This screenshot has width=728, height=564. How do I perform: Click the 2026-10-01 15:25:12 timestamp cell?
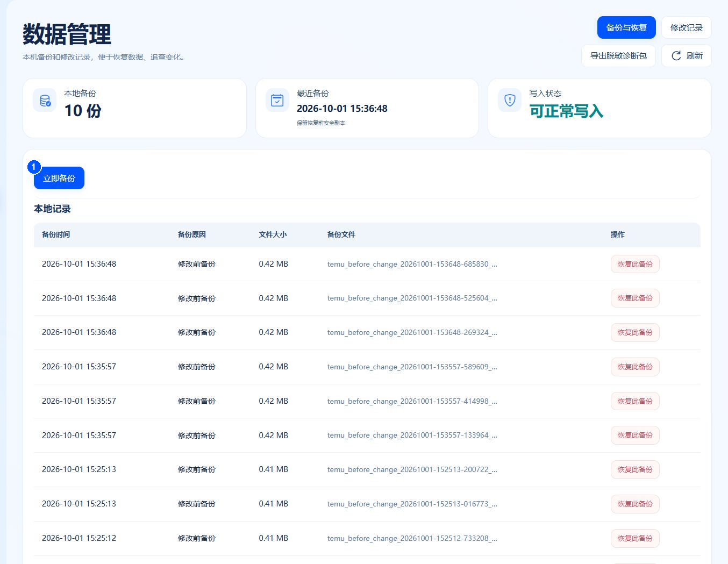(x=79, y=538)
